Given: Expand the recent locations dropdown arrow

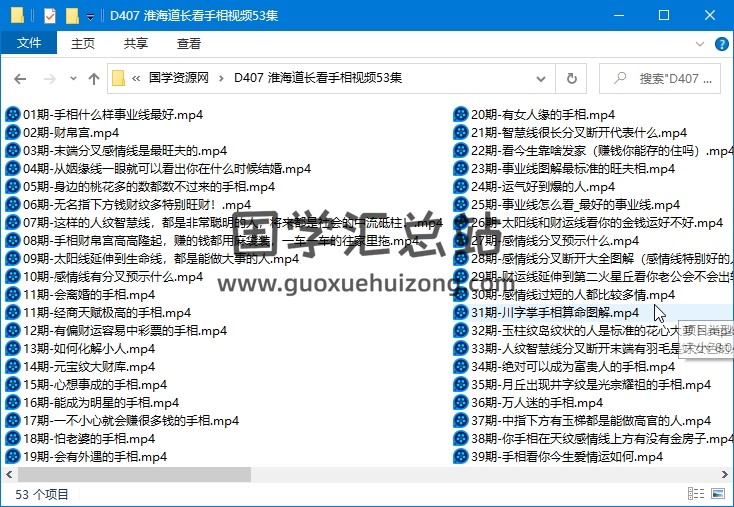Looking at the screenshot, I should [73, 79].
